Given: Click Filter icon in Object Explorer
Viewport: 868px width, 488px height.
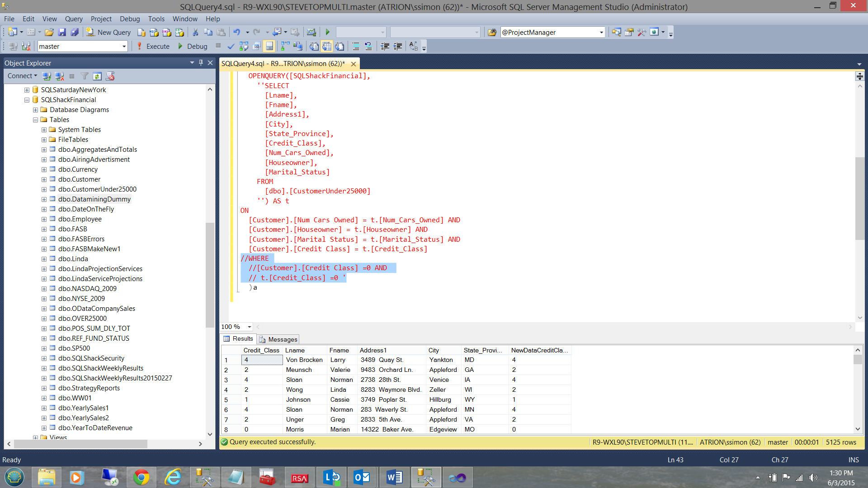Looking at the screenshot, I should [x=85, y=76].
